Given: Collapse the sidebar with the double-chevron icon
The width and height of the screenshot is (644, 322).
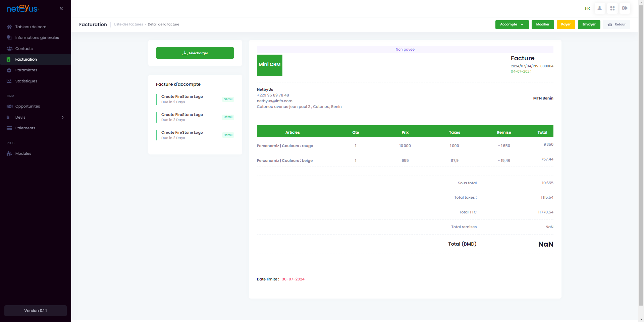Looking at the screenshot, I should click(x=61, y=8).
